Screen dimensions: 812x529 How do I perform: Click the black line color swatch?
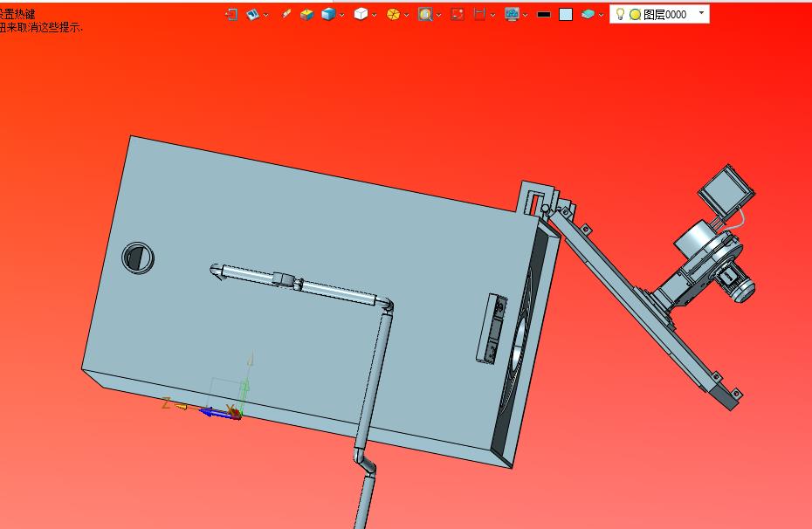[x=544, y=15]
